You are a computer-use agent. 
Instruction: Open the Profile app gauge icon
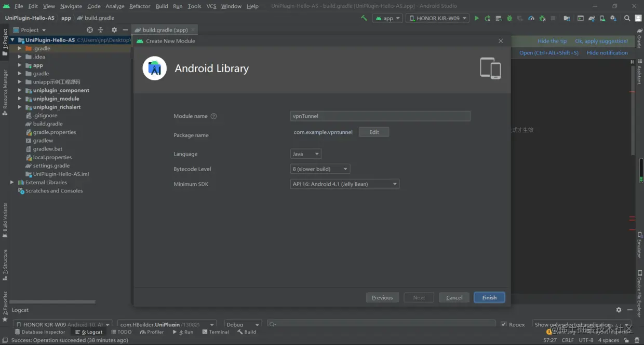coord(531,18)
